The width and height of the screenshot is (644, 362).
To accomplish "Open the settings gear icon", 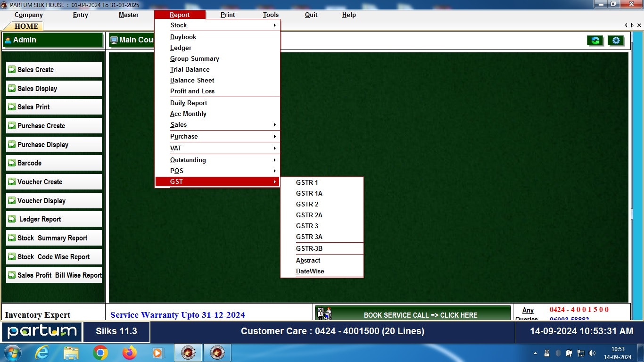I will 616,41.
